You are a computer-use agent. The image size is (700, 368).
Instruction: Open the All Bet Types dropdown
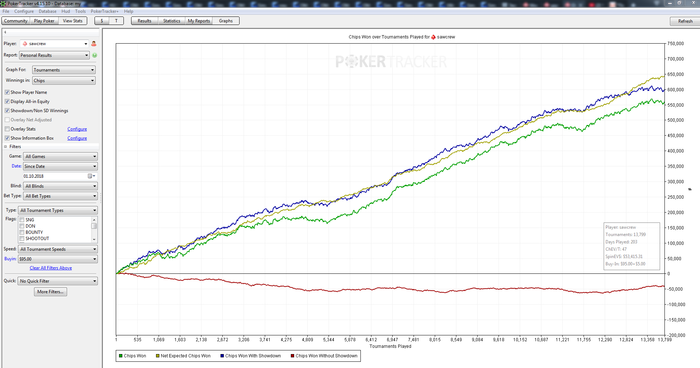[60, 196]
